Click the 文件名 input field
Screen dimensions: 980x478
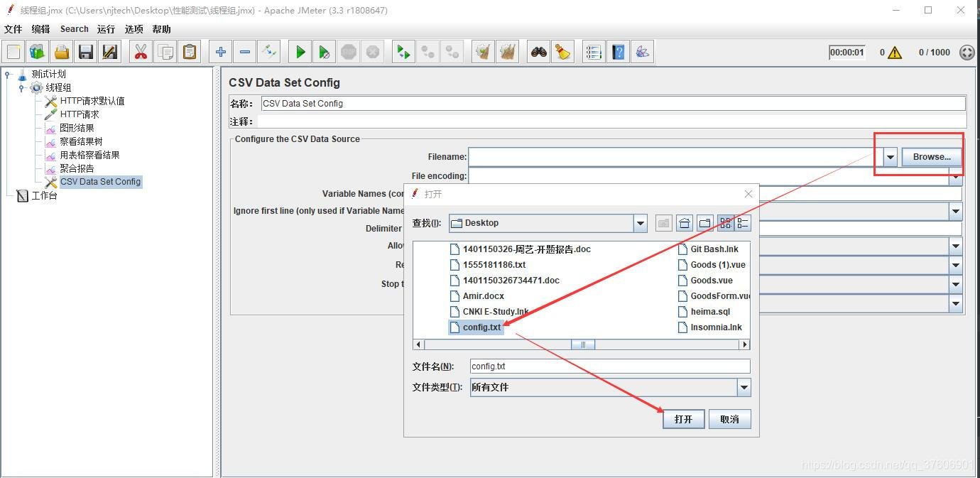coord(610,366)
